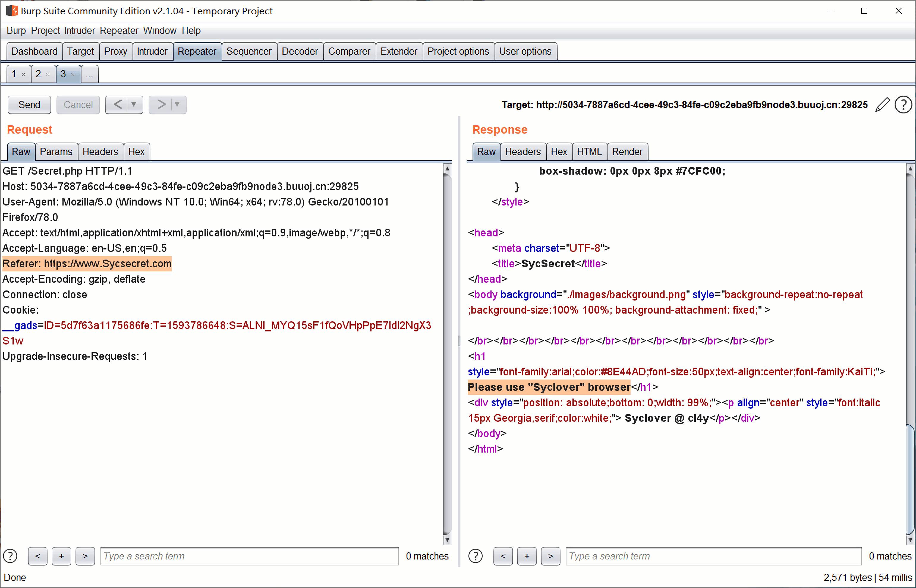Viewport: 916px width, 588px height.
Task: Focus the response search term field
Action: tap(714, 556)
